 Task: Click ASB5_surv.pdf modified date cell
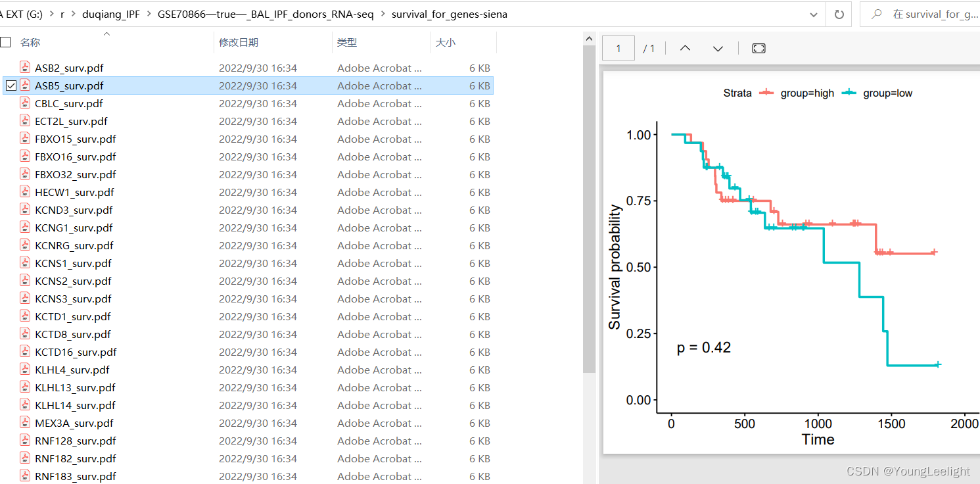tap(258, 85)
